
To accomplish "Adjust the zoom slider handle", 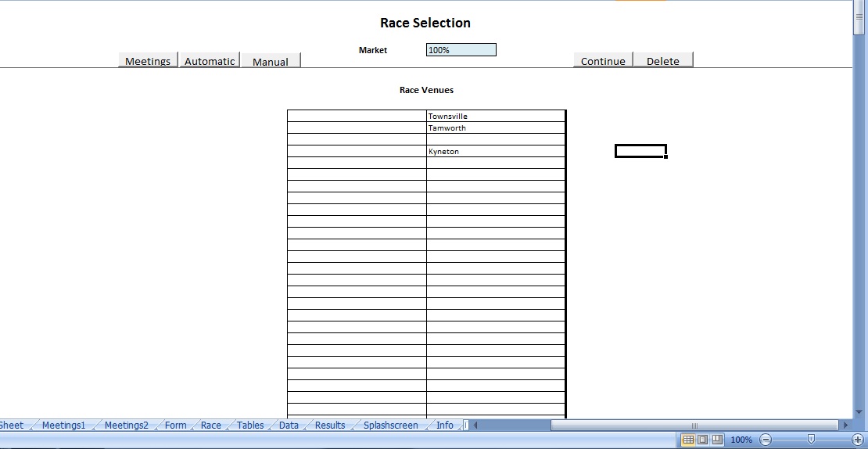I will [x=811, y=440].
